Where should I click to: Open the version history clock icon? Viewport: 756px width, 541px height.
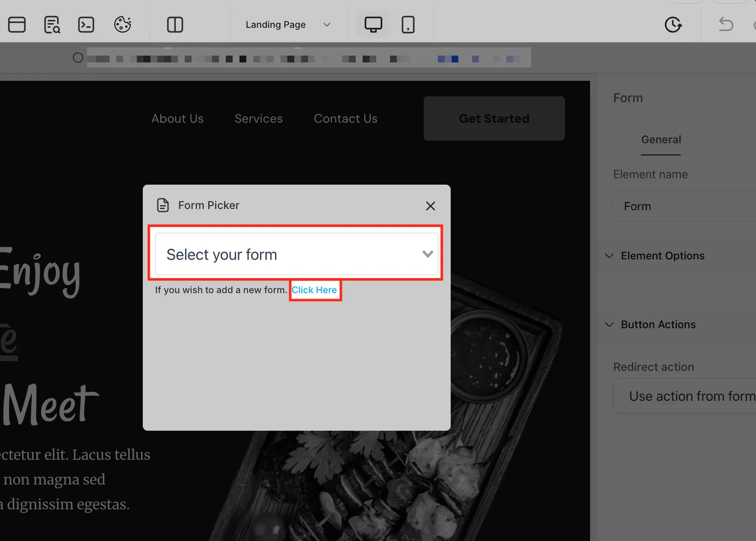tap(673, 25)
